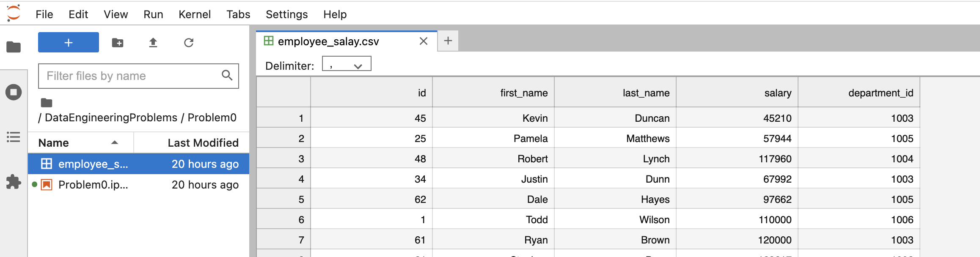Navigate to DataEngineeringProblems breadcrumb folder
The width and height of the screenshot is (980, 257).
[111, 118]
